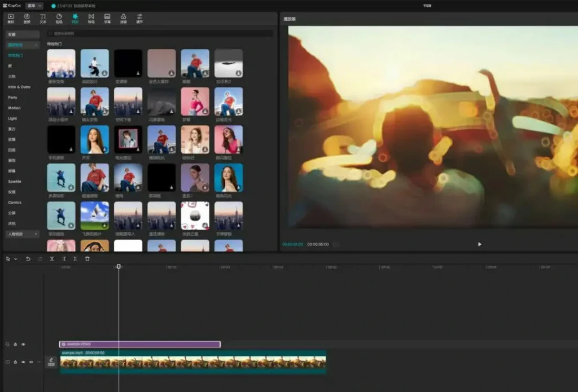Click the cover edit button on video track

pyautogui.click(x=51, y=362)
